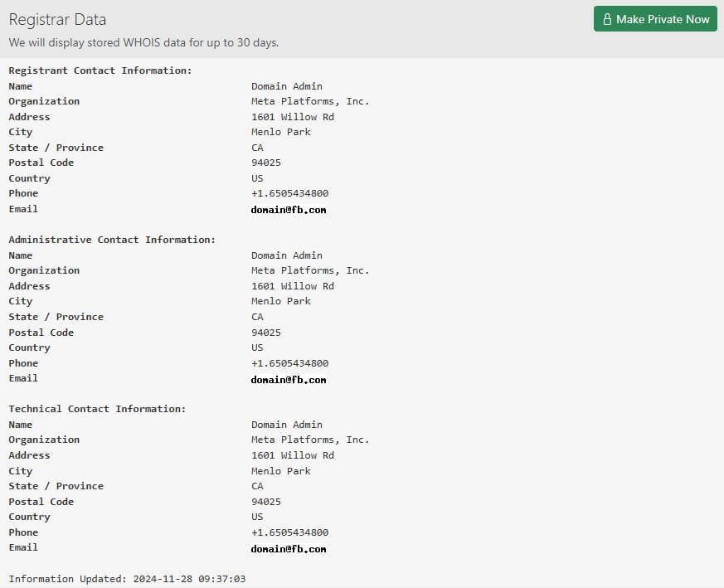Select the registrant phone number +1.6505434800

(290, 193)
